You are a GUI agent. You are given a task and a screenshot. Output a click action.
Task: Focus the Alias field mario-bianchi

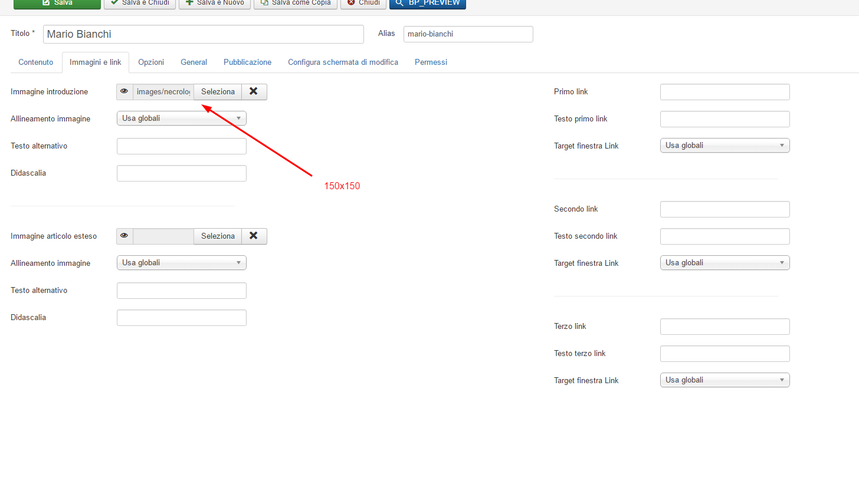pos(468,34)
